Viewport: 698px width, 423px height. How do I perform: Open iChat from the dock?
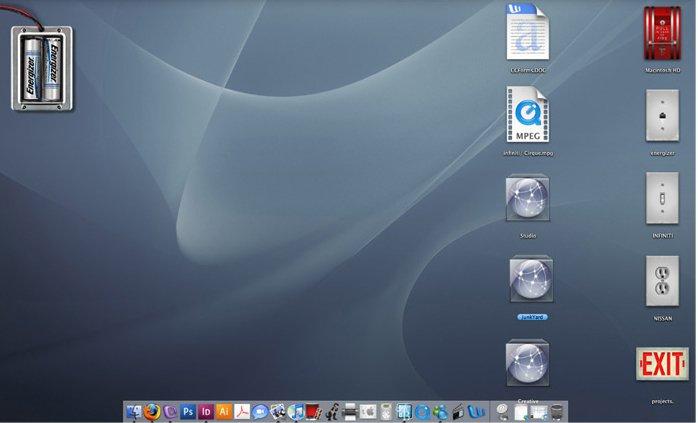[260, 412]
